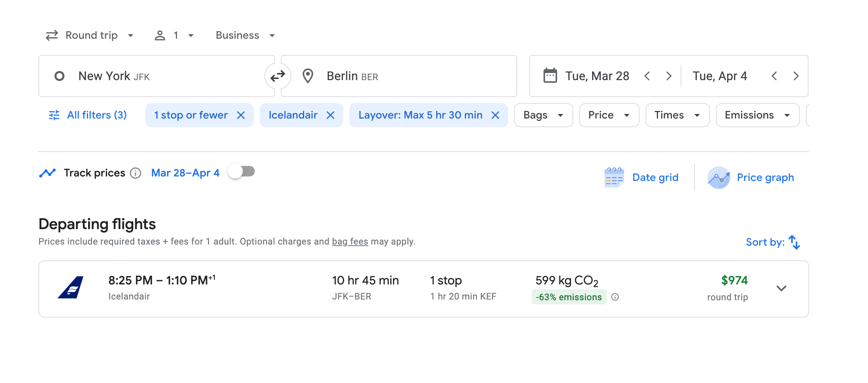This screenshot has height=383, width=868.
Task: Click the Track prices info icon
Action: (136, 173)
